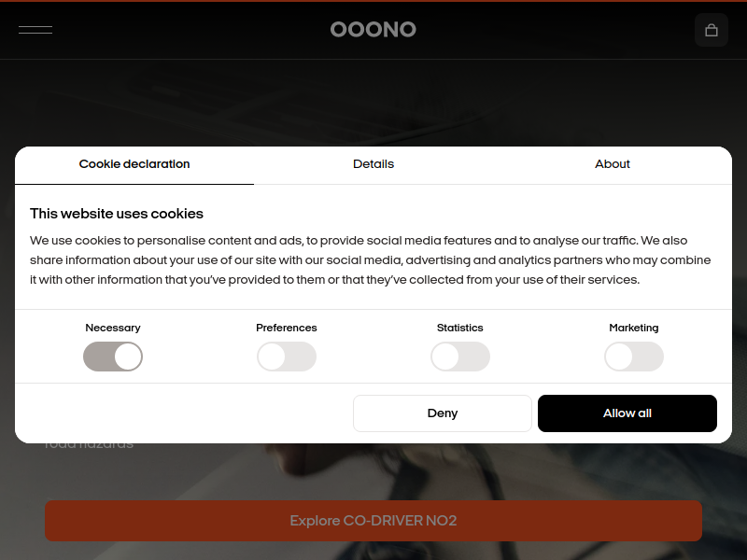Click the Preferences label text
Viewport: 747px width, 560px height.
coord(287,328)
